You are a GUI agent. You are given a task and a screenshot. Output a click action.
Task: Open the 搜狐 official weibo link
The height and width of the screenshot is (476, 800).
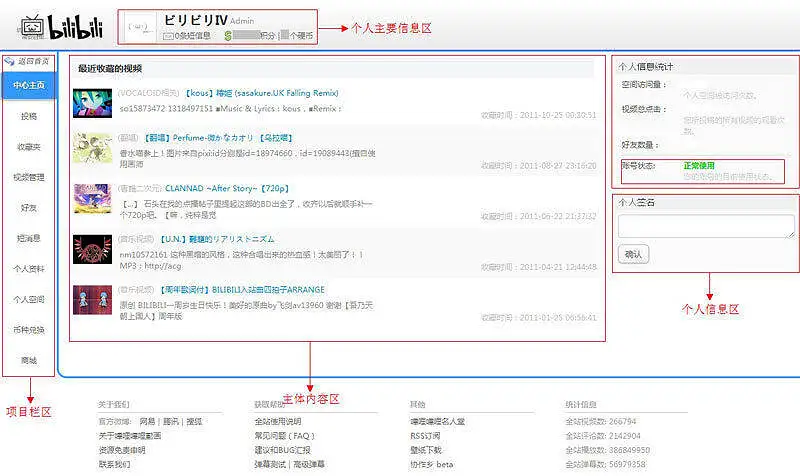(194, 421)
